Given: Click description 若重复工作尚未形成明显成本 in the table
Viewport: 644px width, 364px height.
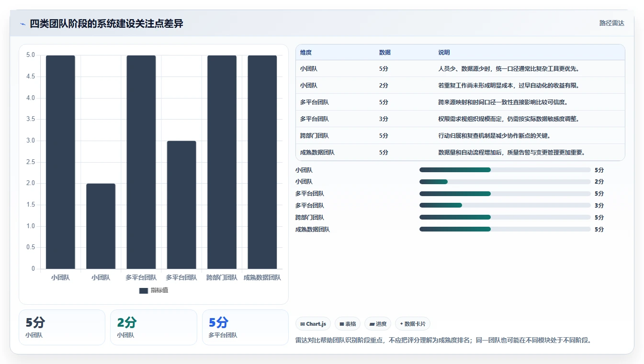Looking at the screenshot, I should [x=508, y=86].
